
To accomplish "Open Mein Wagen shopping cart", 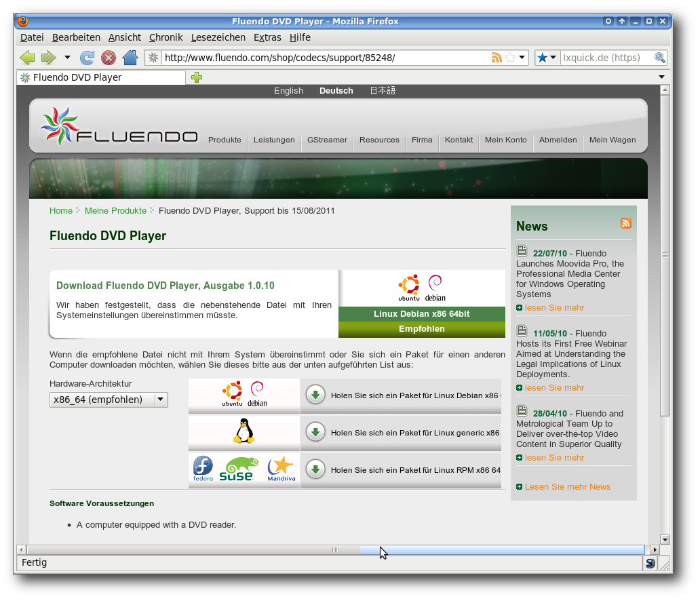I will 612,140.
